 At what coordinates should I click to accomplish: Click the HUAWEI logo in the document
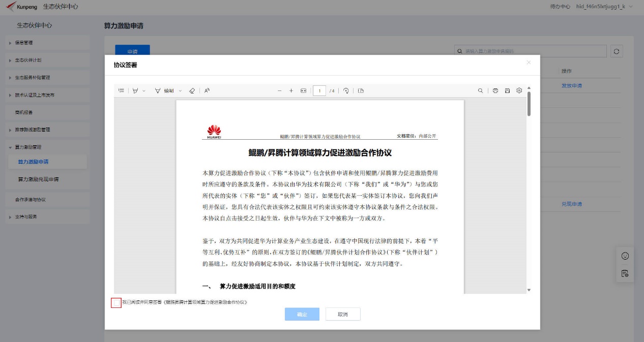tap(214, 131)
